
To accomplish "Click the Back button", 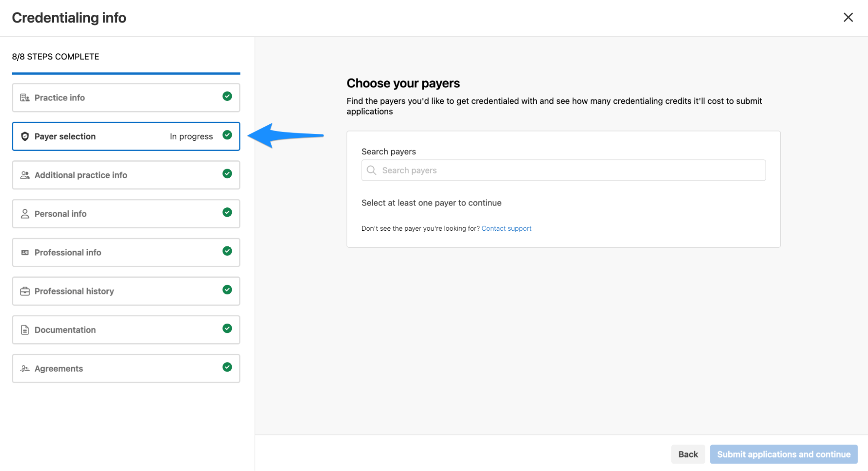I will (688, 454).
